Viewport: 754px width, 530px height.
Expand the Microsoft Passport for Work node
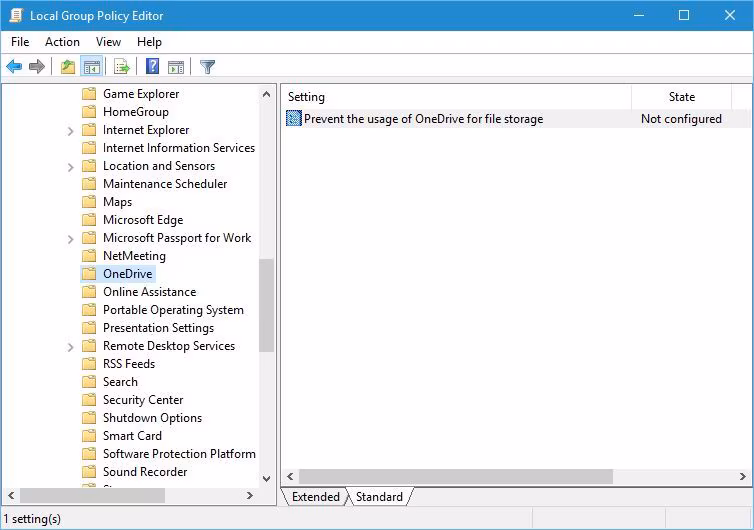click(70, 239)
